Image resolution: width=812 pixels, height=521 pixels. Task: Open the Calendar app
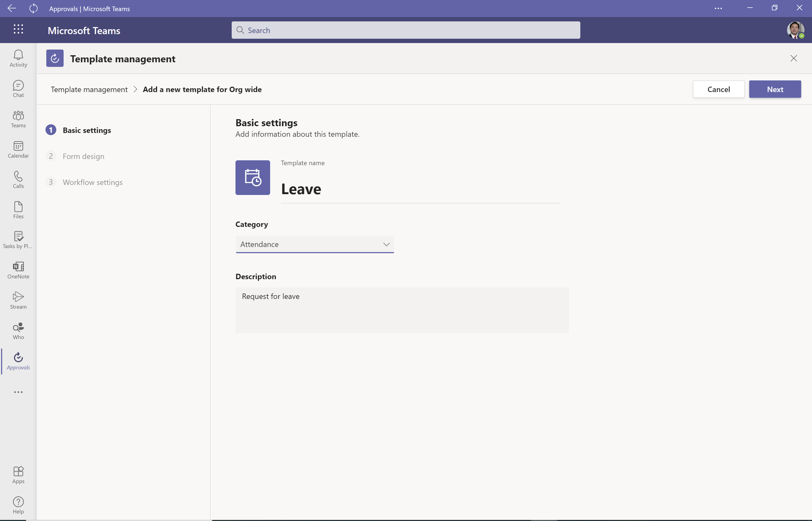pos(18,149)
